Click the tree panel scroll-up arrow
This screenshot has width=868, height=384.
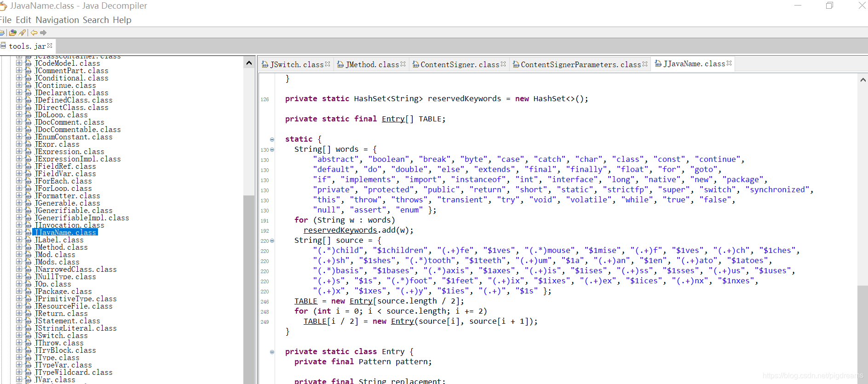coord(249,63)
